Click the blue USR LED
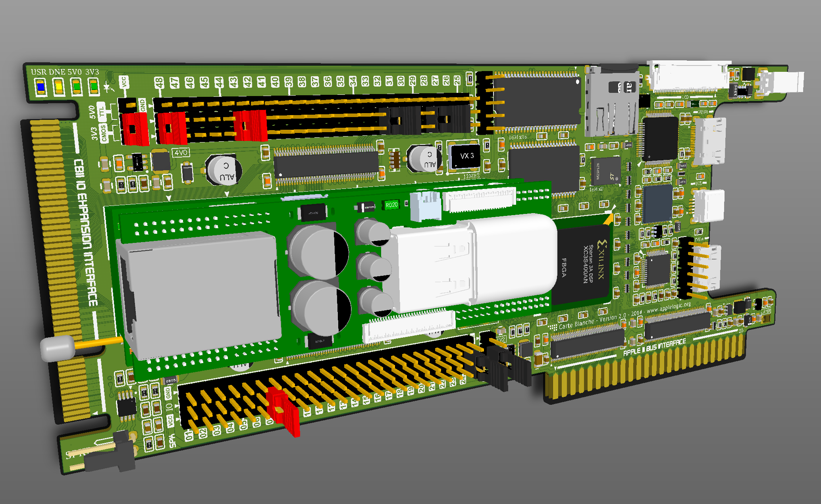This screenshot has width=821, height=504. (40, 87)
